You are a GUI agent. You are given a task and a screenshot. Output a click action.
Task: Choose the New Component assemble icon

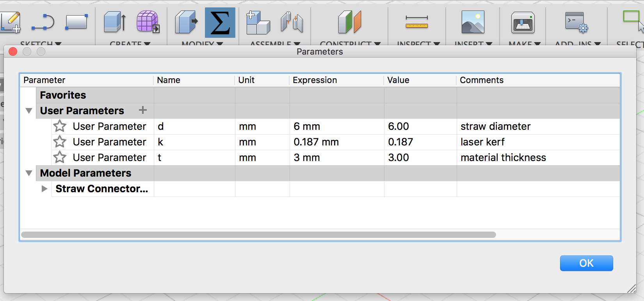coord(258,22)
